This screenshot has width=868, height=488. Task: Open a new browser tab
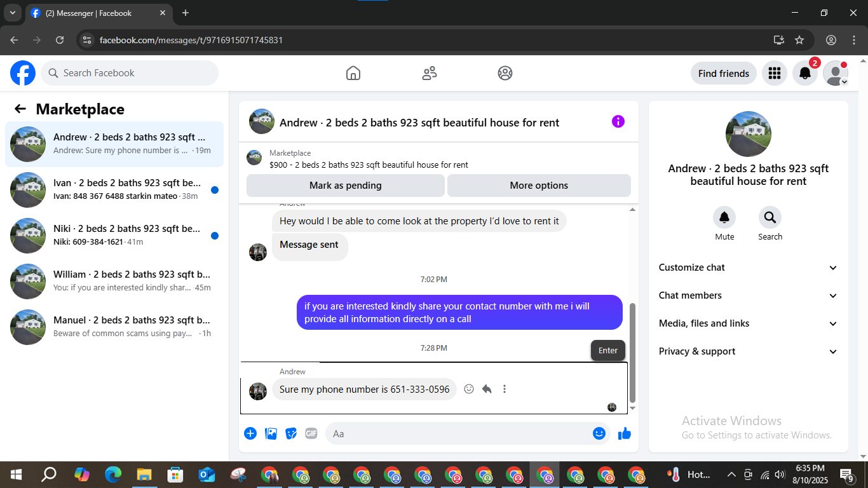(x=186, y=13)
